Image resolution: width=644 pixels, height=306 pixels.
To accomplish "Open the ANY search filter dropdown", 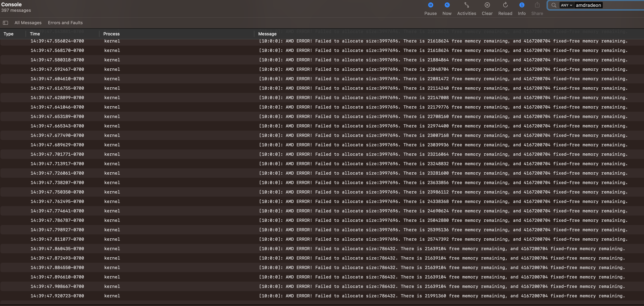I will click(567, 5).
